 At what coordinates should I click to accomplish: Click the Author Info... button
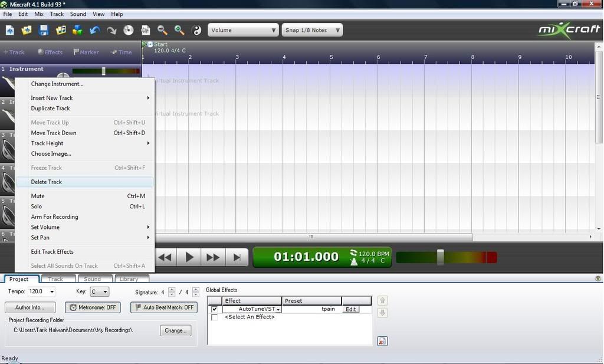(x=29, y=307)
